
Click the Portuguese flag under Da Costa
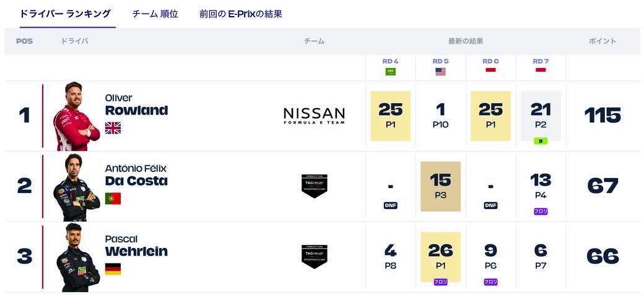coord(113,199)
